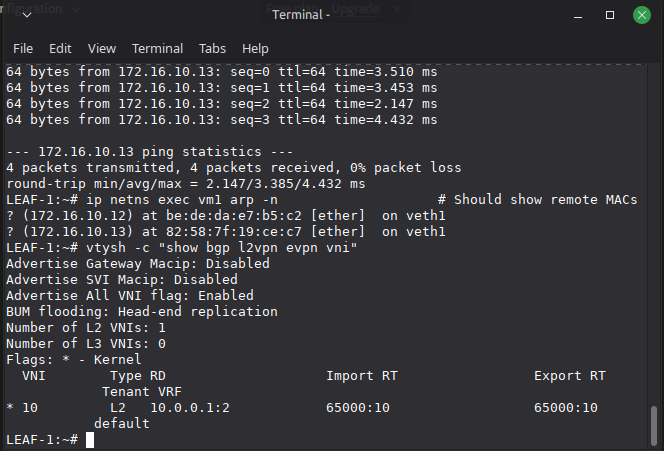Open the View menu
Screen dimensions: 664x451
[102, 49]
